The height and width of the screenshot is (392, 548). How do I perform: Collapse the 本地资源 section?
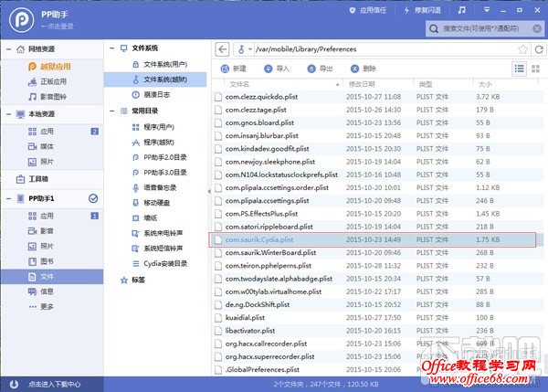point(9,114)
